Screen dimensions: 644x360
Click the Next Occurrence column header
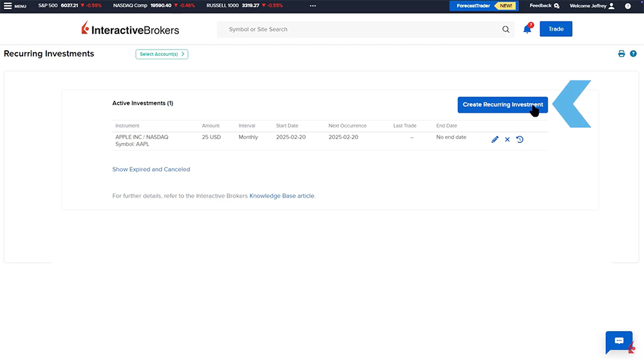pyautogui.click(x=348, y=126)
